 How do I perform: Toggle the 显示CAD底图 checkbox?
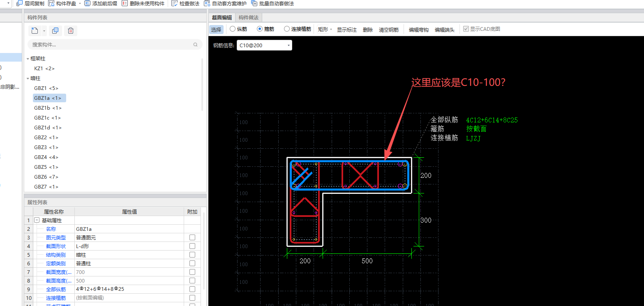point(466,29)
